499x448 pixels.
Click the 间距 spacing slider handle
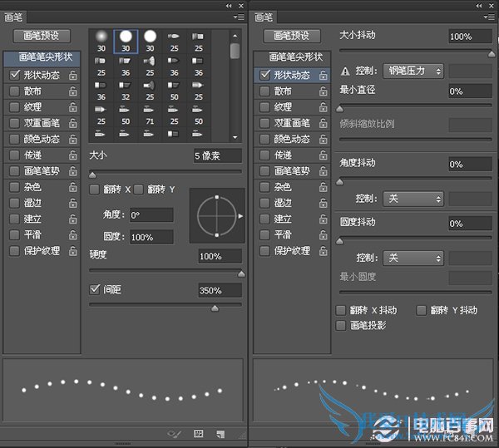pyautogui.click(x=215, y=308)
